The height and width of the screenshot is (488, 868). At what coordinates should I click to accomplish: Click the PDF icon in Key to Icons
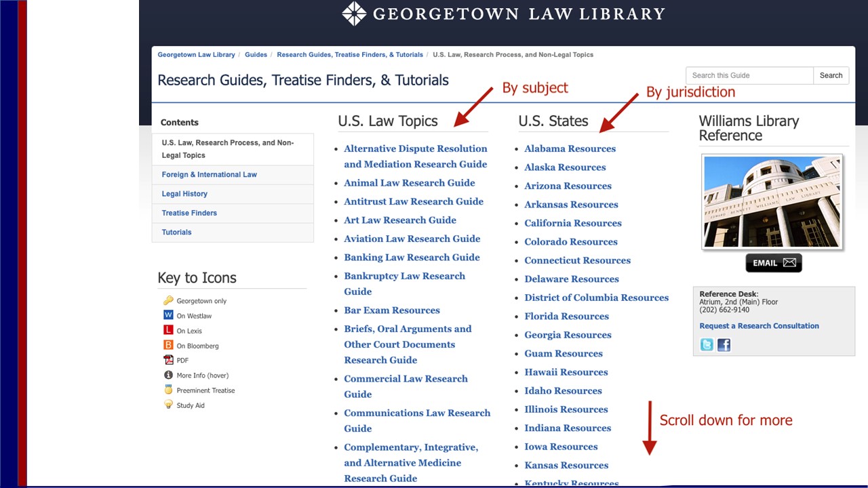click(168, 360)
